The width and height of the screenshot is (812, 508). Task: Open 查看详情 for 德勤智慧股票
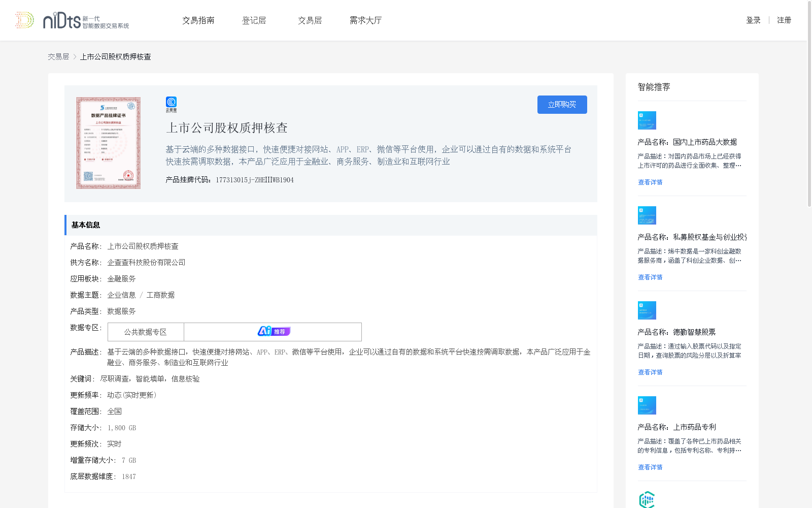(650, 372)
